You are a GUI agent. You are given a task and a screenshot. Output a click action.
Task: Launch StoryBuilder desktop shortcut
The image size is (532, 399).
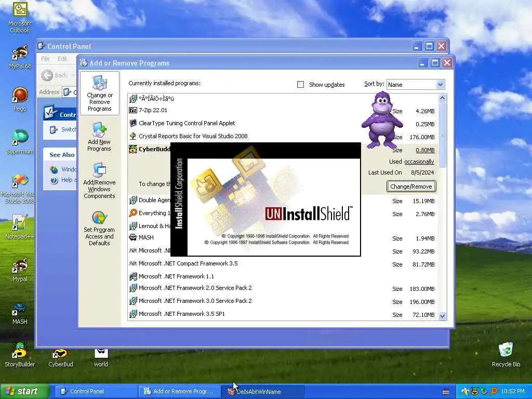coord(20,355)
